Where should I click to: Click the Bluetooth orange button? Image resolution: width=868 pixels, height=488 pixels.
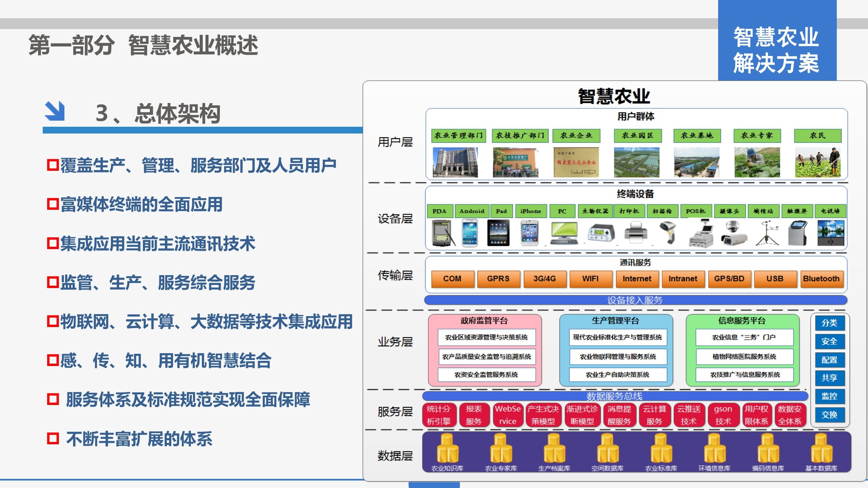coord(821,279)
